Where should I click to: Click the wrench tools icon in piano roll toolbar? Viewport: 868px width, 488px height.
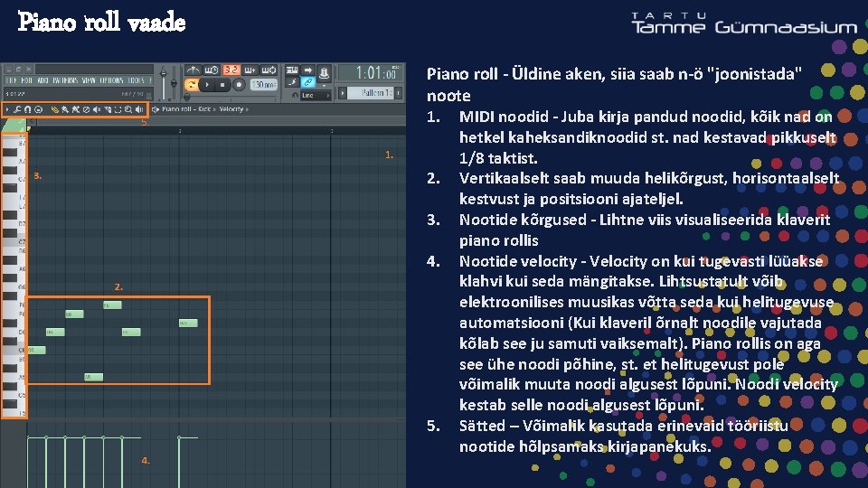(17, 109)
